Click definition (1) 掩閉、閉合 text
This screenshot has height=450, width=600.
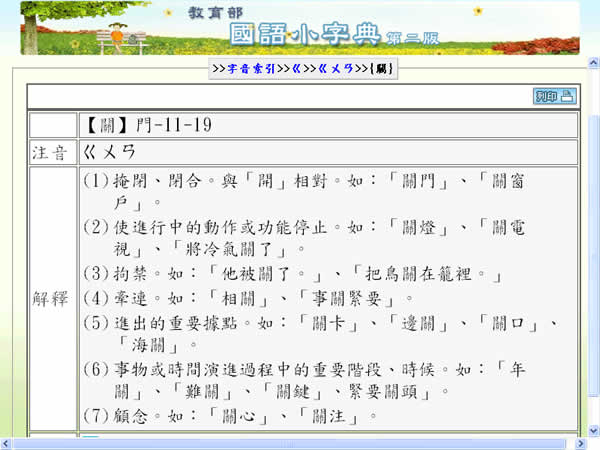304,191
